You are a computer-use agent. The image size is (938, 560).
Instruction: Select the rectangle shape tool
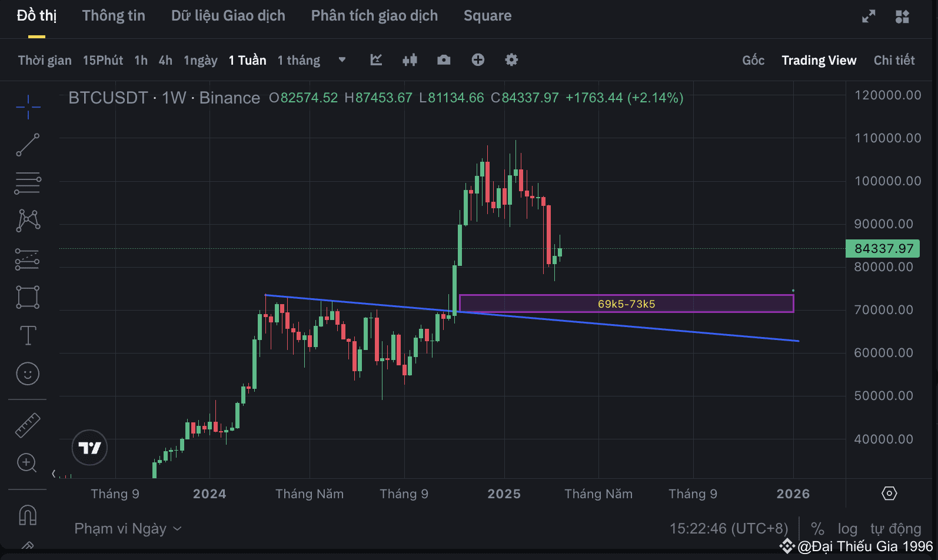pyautogui.click(x=28, y=297)
